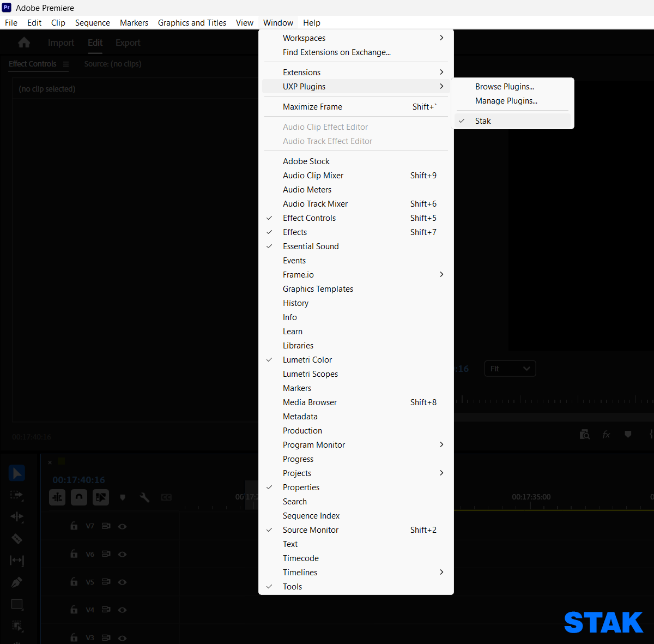Select Maximize Frame
Image resolution: width=654 pixels, height=644 pixels.
[x=356, y=107]
